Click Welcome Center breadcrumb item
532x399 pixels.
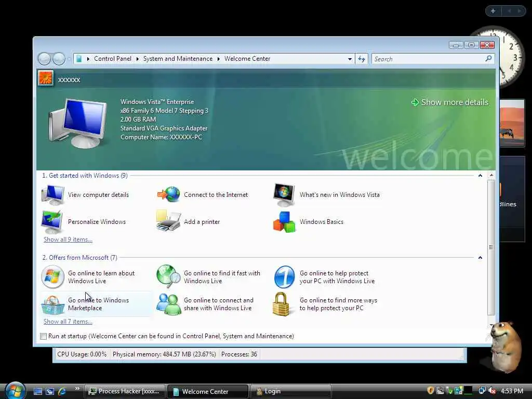(247, 59)
